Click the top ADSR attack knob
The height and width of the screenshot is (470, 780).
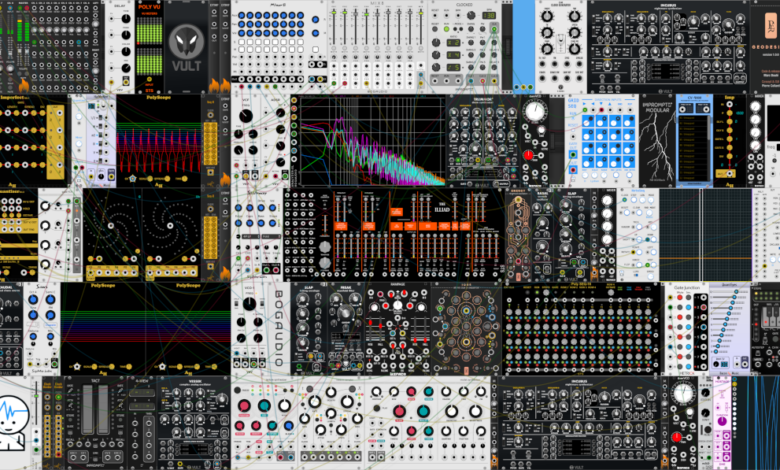pyautogui.click(x=281, y=113)
